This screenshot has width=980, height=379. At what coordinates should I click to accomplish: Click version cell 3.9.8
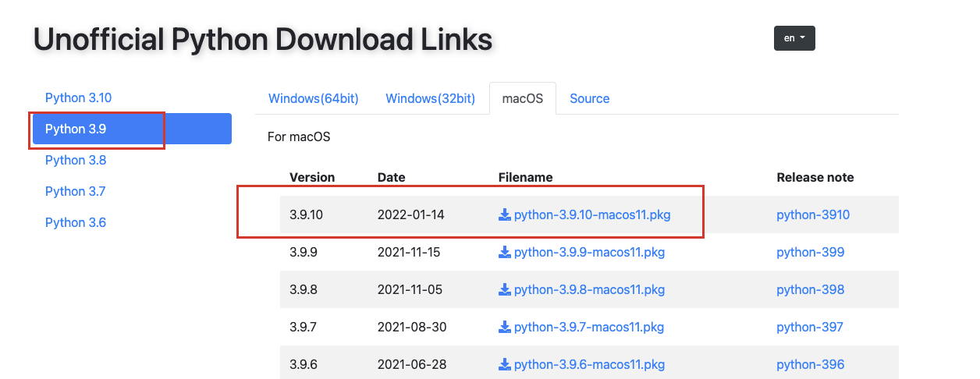pyautogui.click(x=303, y=289)
